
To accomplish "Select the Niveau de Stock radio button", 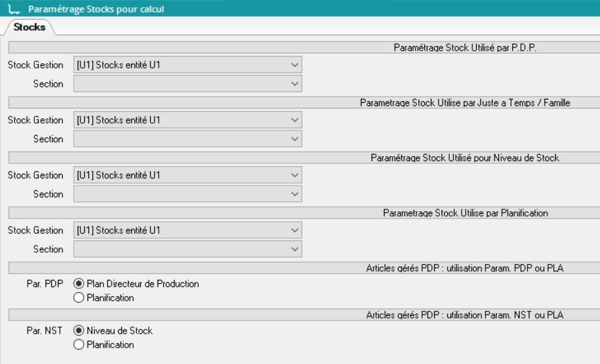I will [79, 330].
